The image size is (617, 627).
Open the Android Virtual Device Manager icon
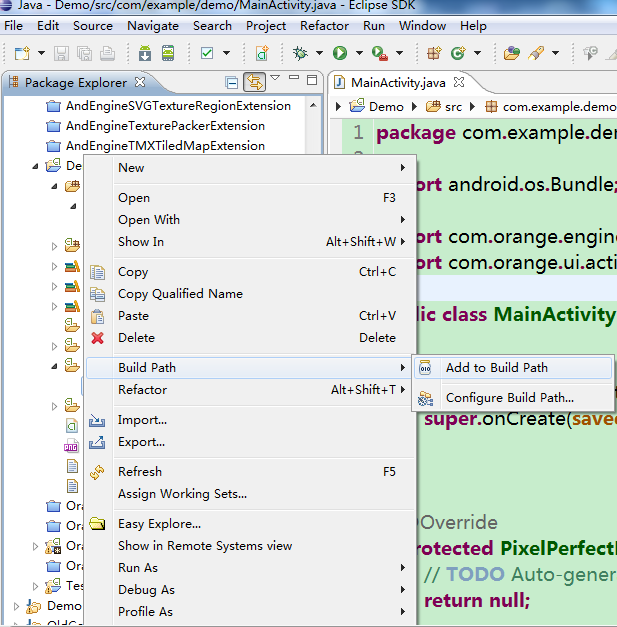(168, 53)
